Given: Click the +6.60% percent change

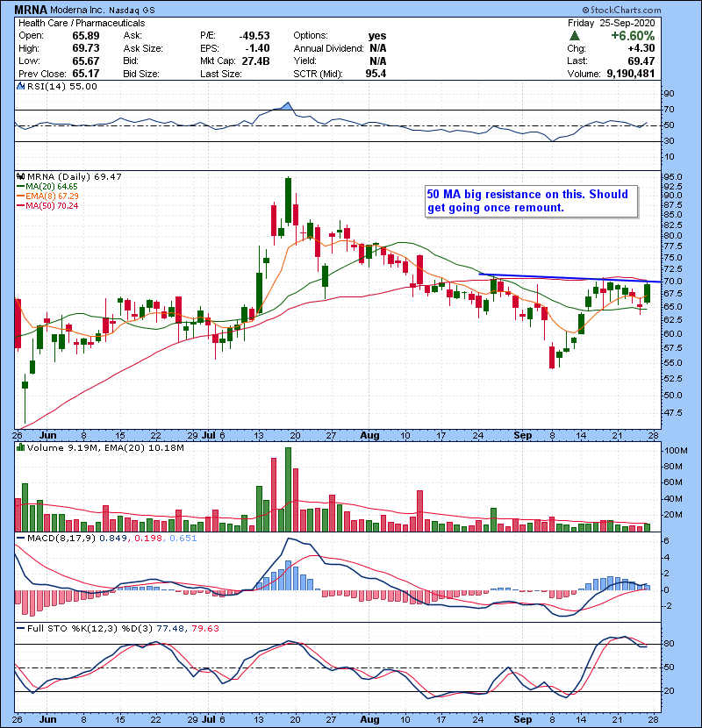Looking at the screenshot, I should 633,36.
